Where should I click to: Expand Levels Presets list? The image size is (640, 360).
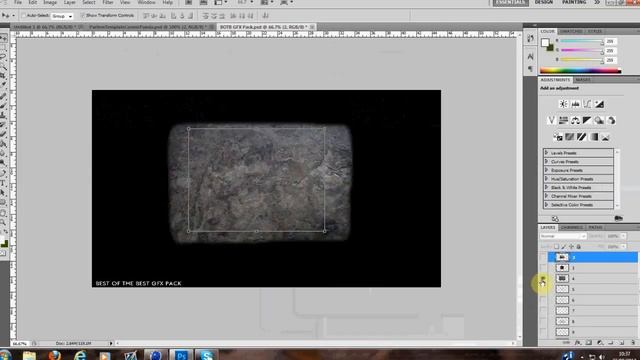coord(547,153)
